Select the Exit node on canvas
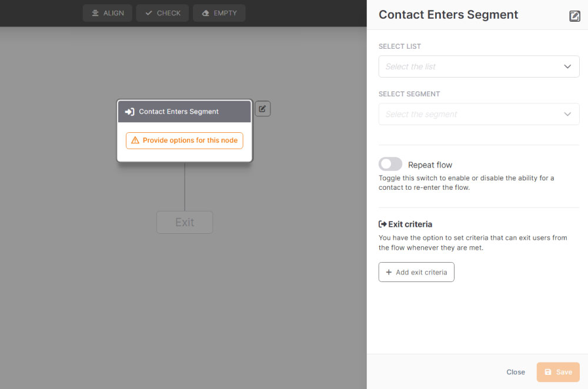This screenshot has width=588, height=389. pyautogui.click(x=185, y=222)
